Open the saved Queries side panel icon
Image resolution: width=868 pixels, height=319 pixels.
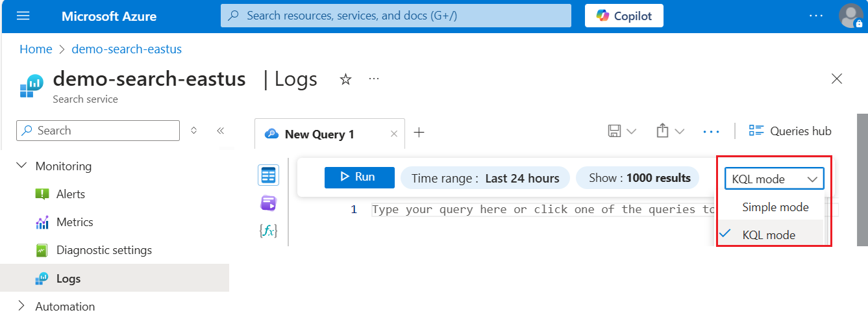pos(268,203)
